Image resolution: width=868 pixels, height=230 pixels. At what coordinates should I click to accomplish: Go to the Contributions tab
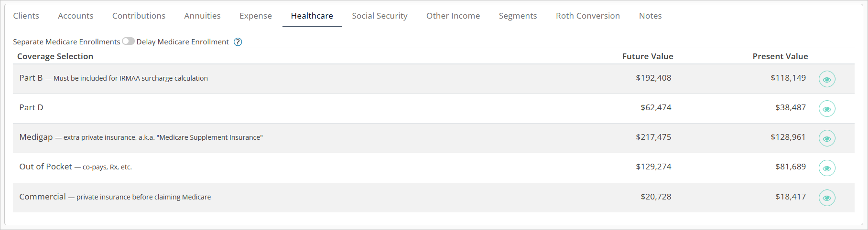click(x=139, y=16)
